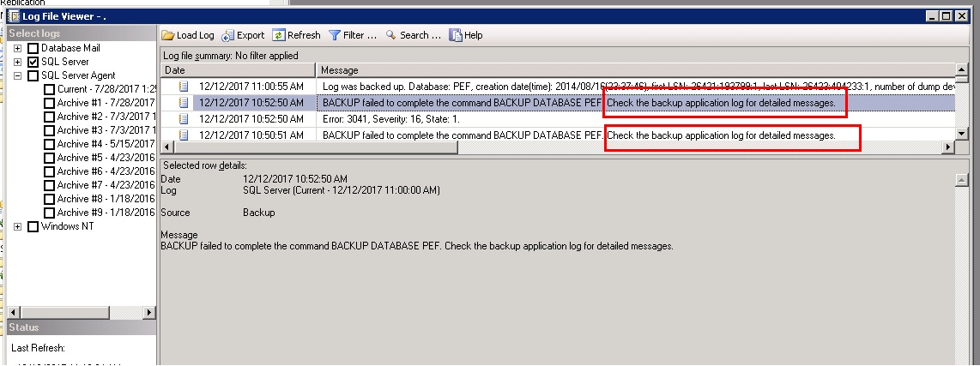Click the Message column header

point(636,70)
